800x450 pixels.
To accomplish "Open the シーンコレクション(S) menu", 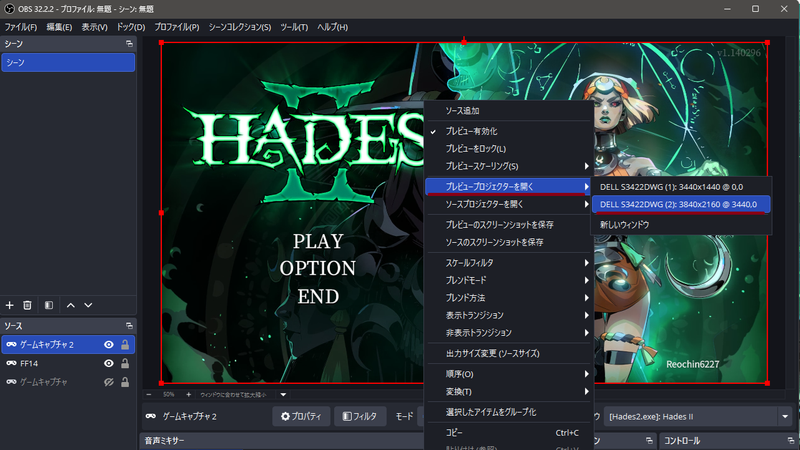I will (x=240, y=27).
